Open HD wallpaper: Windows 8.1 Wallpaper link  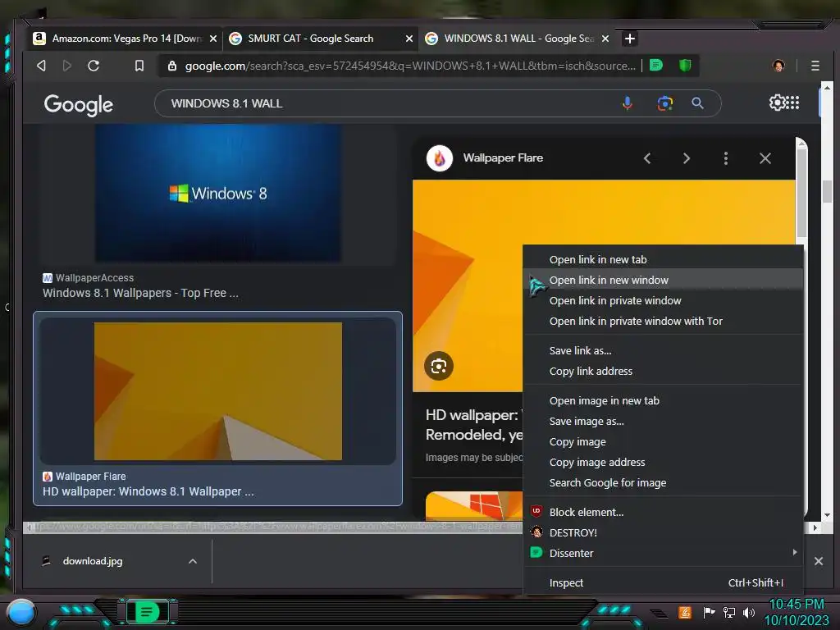pos(148,491)
